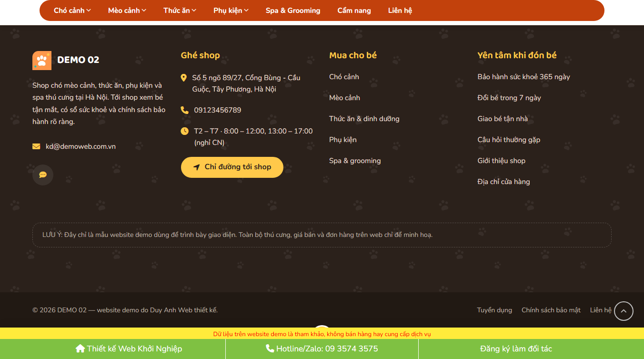The width and height of the screenshot is (644, 359).
Task: Go to Spa & Grooming in the nav bar
Action: (293, 10)
